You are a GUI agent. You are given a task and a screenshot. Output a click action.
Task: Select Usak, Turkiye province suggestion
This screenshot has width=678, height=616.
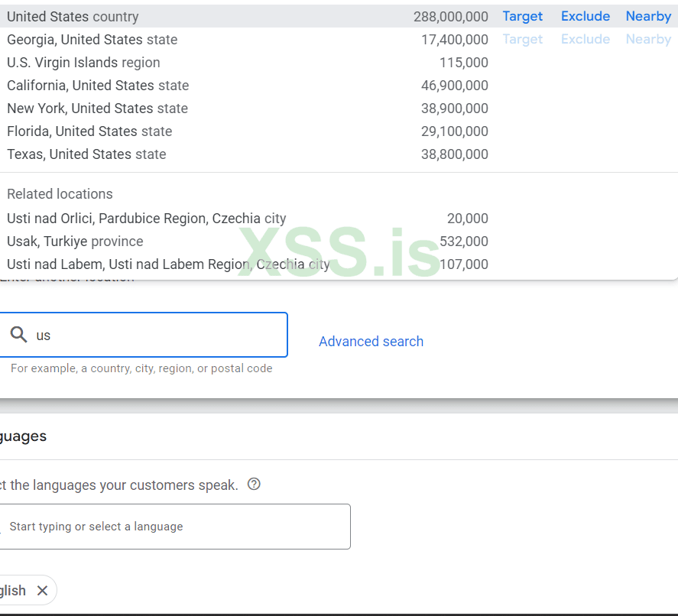[x=75, y=241]
